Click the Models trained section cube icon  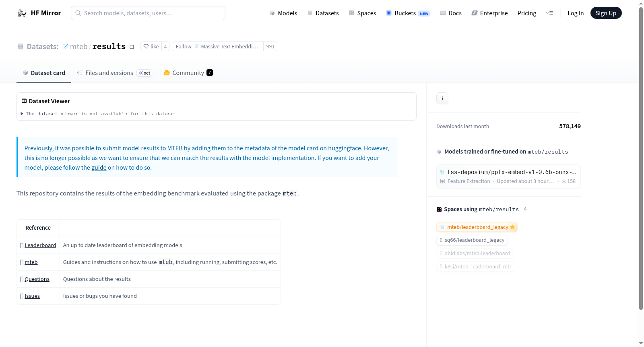click(x=439, y=152)
